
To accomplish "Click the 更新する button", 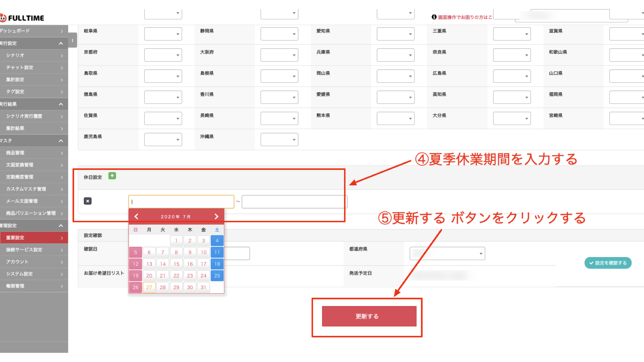I will coord(369,316).
